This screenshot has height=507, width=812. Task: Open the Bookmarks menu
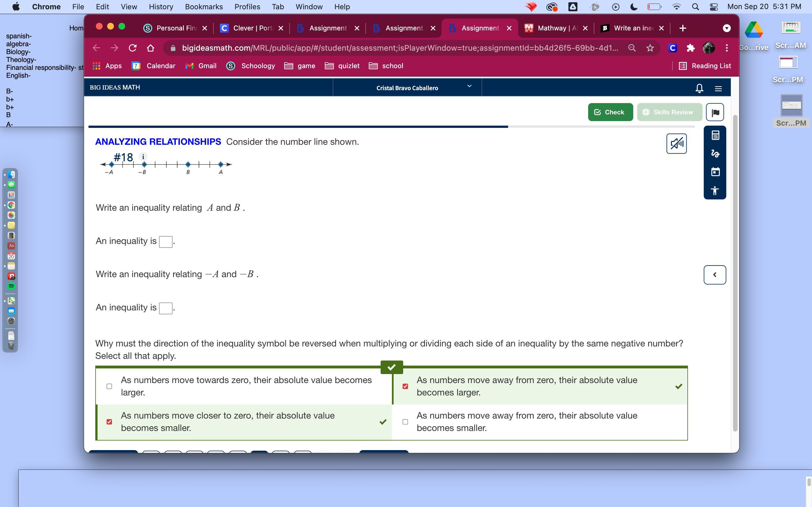tap(204, 7)
